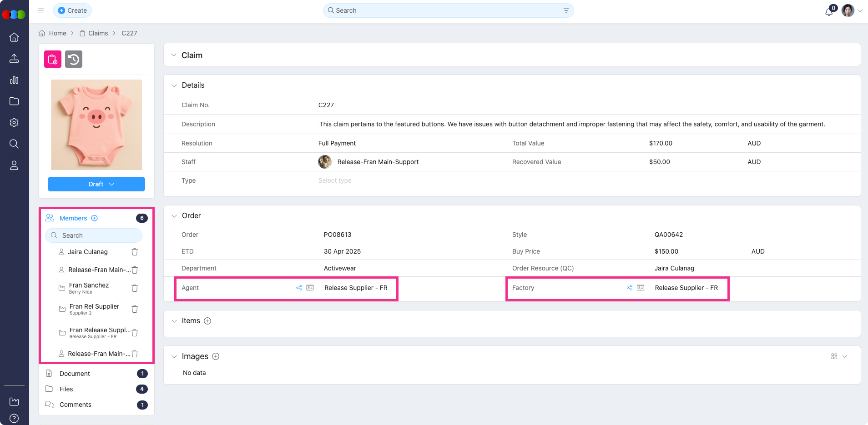Open the analytics bar chart sidebar icon
868x425 pixels.
click(14, 80)
